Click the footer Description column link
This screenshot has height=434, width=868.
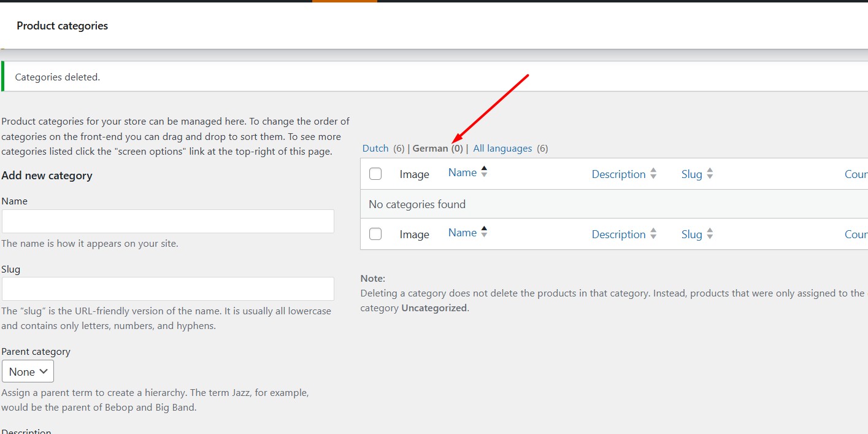(618, 234)
